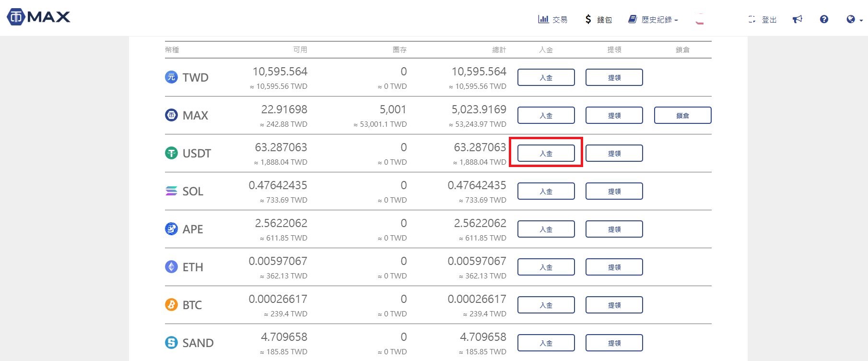
Task: Click 入金 deposit button for ETH
Action: (546, 267)
